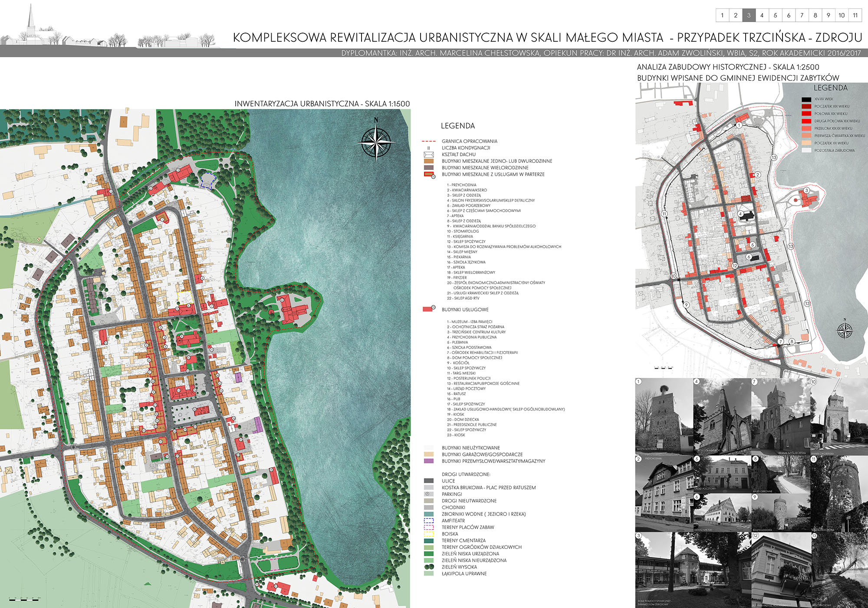Click the POZOSTAŁA ZABUDOWA light swatch
Screen dimensions: 868x608
[x=806, y=150]
